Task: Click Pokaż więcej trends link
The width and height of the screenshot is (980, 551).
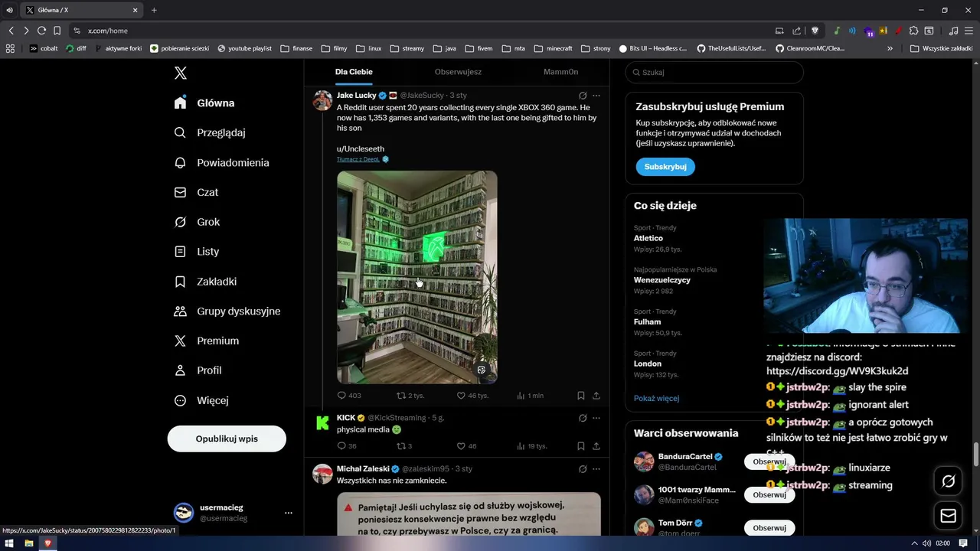Action: (x=656, y=398)
